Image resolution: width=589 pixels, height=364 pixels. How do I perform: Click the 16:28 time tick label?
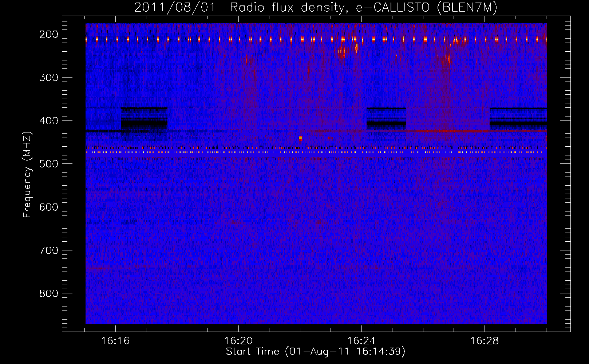pyautogui.click(x=485, y=341)
